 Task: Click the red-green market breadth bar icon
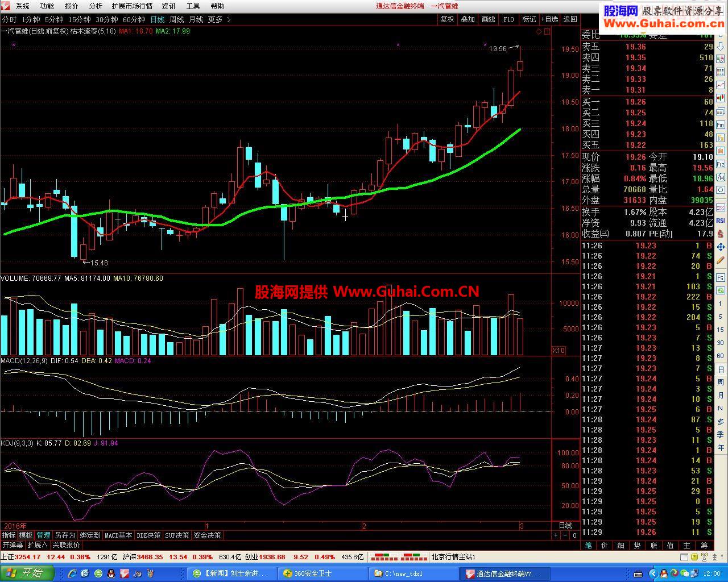click(399, 557)
